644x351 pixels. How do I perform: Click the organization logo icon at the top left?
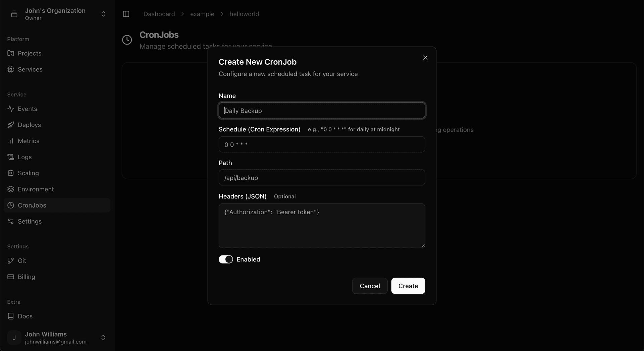[x=14, y=14]
